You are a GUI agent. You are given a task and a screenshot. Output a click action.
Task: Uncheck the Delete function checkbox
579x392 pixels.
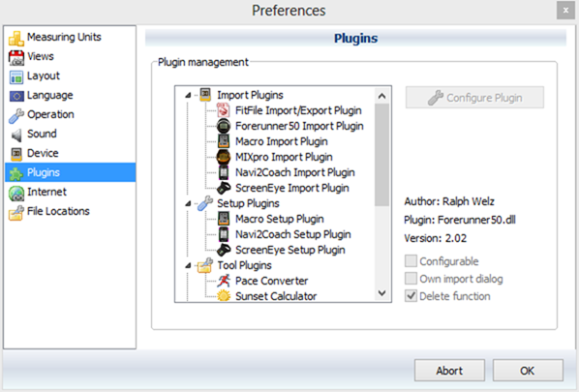pyautogui.click(x=411, y=295)
